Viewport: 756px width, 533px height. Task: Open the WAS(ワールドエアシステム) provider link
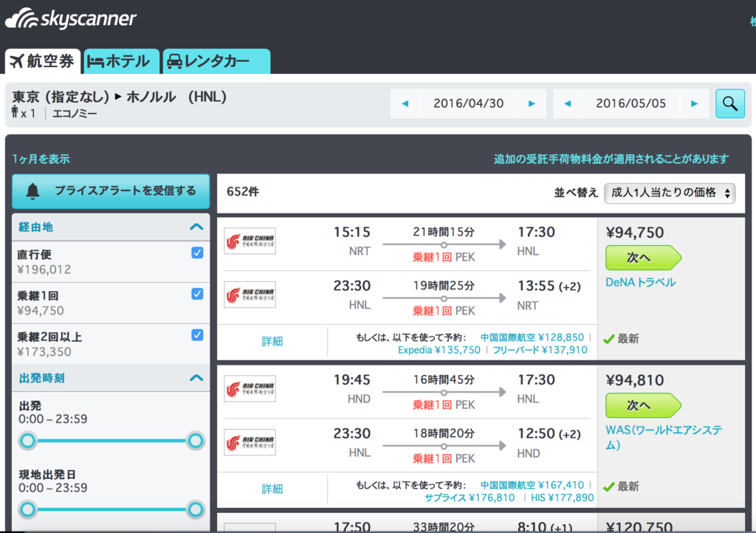pyautogui.click(x=664, y=437)
